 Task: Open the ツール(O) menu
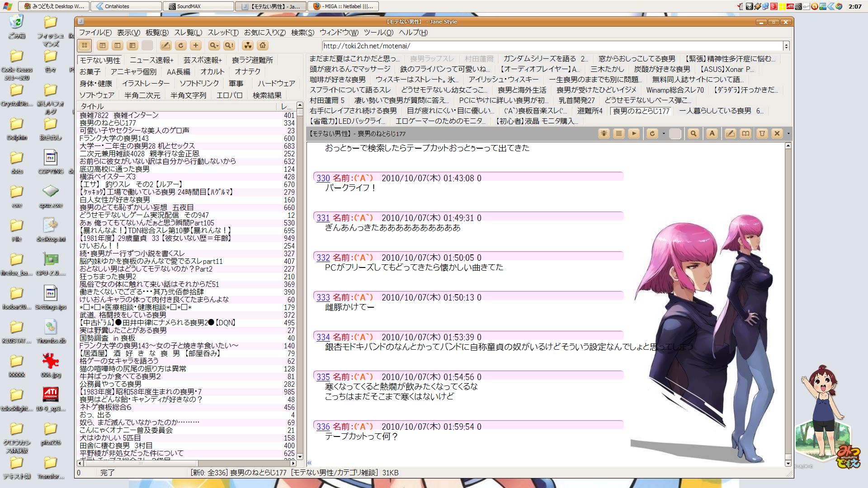[x=378, y=33]
